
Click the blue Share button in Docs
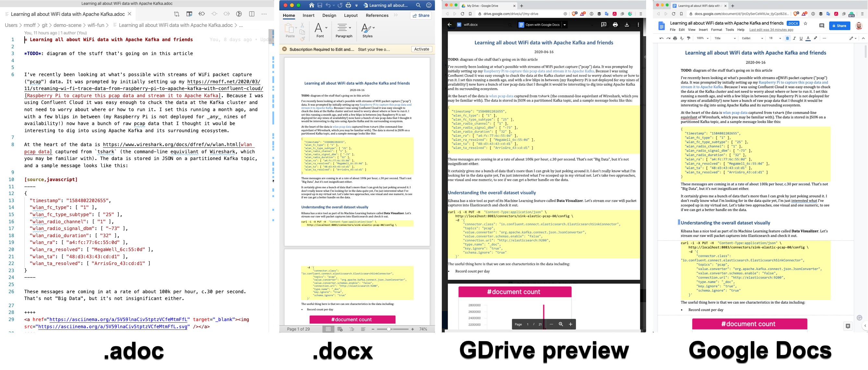pos(839,26)
